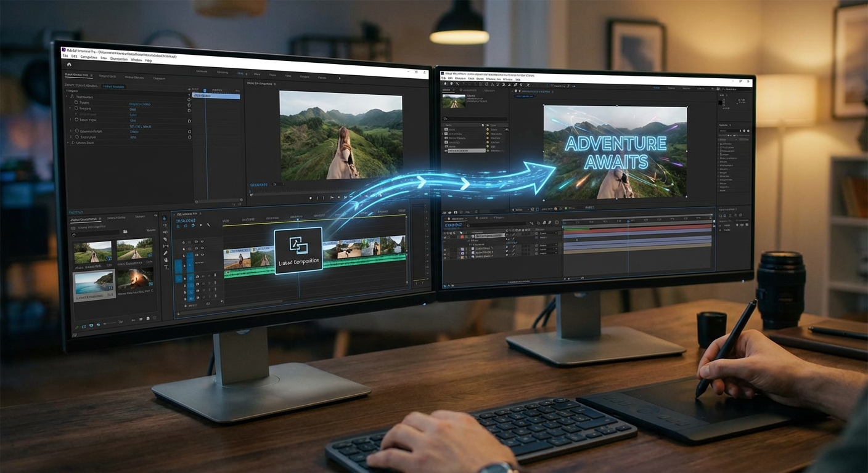Open the Edit menu in After Effects
The image size is (868, 473).
[451, 79]
